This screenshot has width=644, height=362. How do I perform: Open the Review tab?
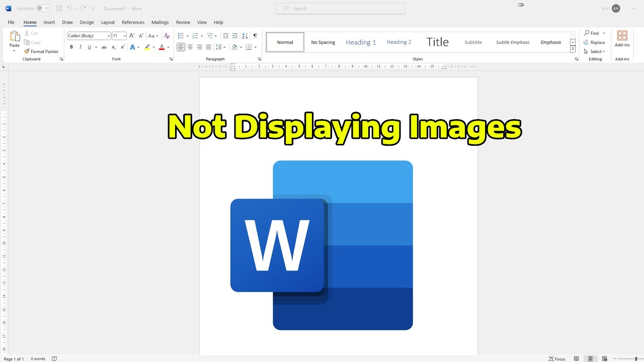[183, 22]
